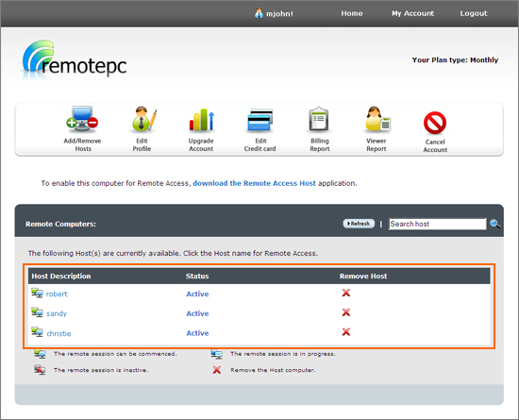
Task: Open the Viewer Report icon
Action: point(377,119)
